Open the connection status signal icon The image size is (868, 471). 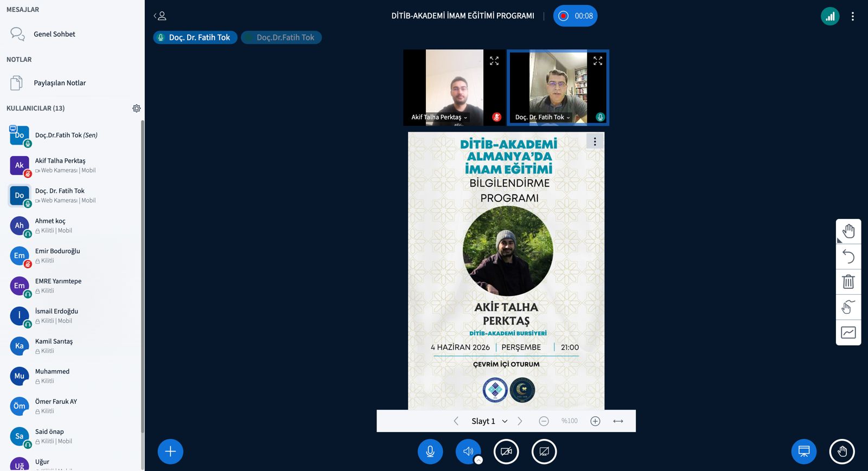(x=830, y=16)
